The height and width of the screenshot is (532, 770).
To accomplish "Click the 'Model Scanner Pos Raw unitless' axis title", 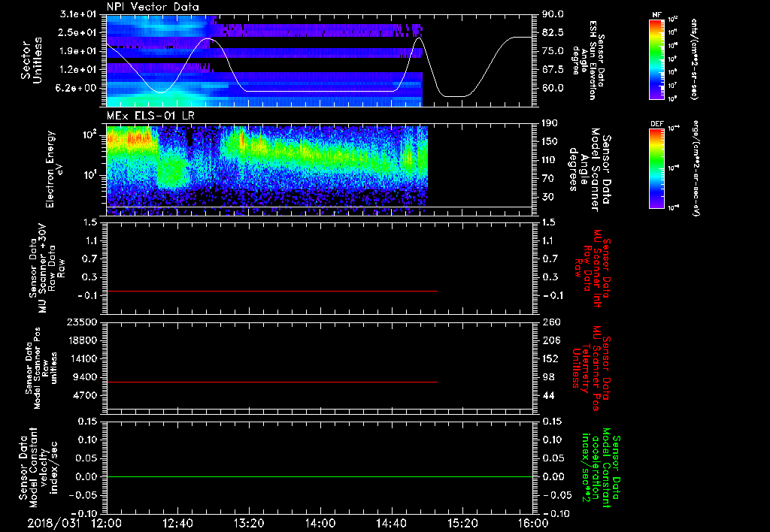I will tap(41, 368).
